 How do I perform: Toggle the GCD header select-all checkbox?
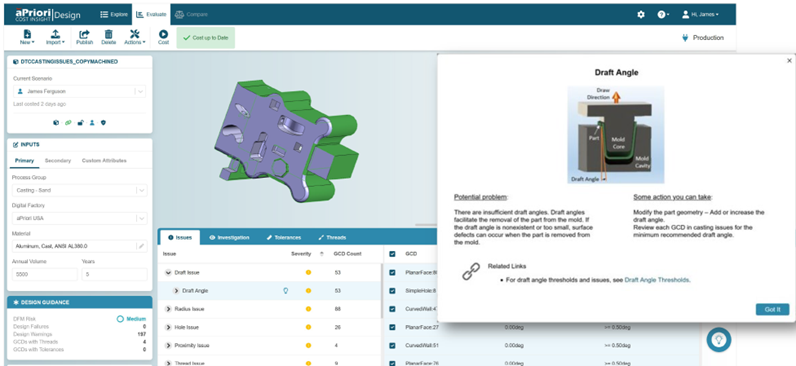[392, 254]
